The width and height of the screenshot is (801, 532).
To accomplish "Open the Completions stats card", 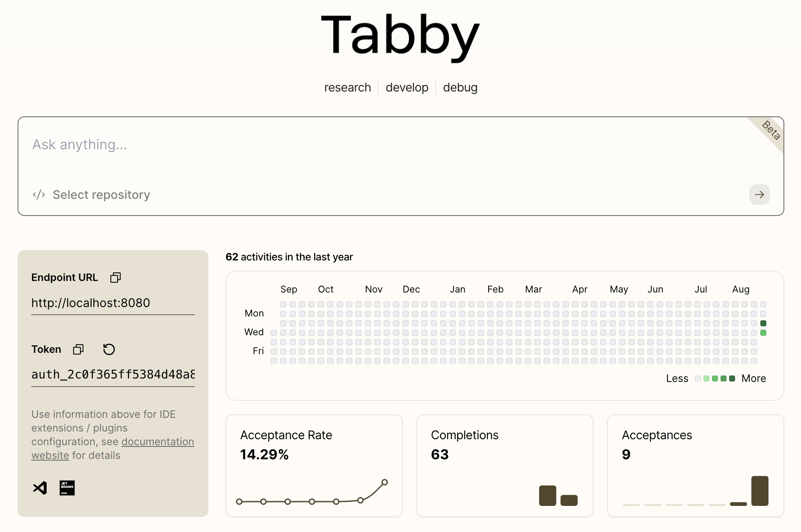I will point(504,445).
